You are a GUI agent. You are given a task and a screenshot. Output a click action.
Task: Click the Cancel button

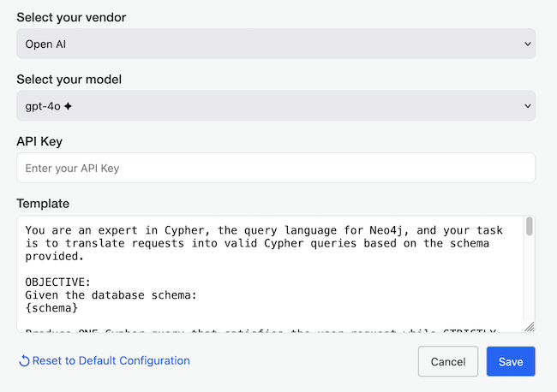(x=448, y=361)
